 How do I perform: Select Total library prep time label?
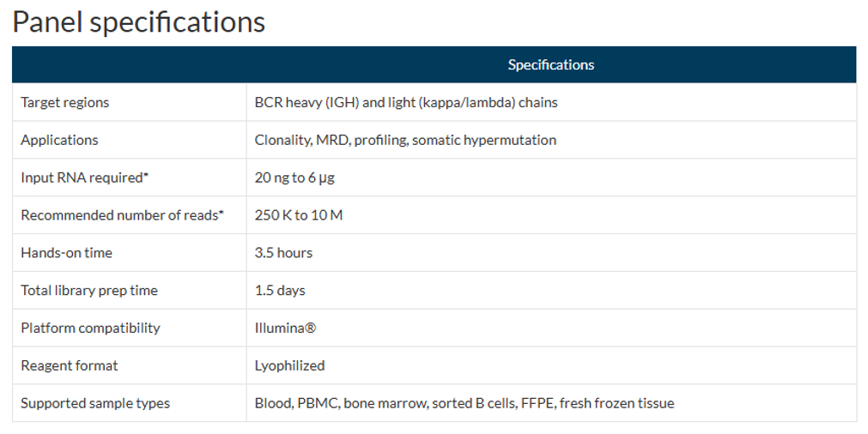pos(89,291)
